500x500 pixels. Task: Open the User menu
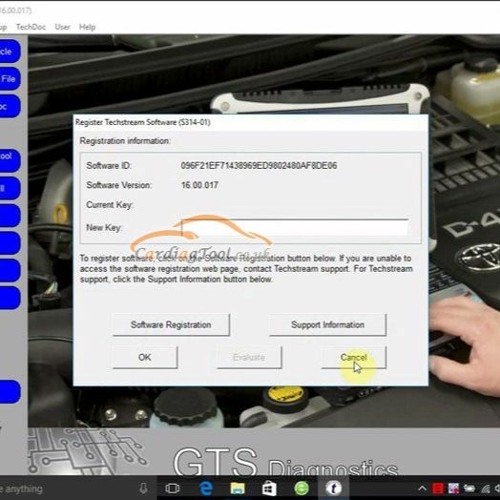(62, 27)
